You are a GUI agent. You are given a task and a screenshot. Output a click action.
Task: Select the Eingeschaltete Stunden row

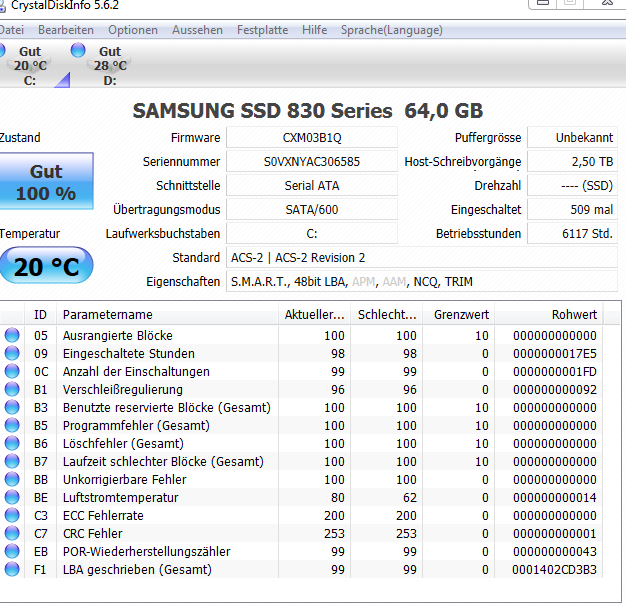pos(301,353)
